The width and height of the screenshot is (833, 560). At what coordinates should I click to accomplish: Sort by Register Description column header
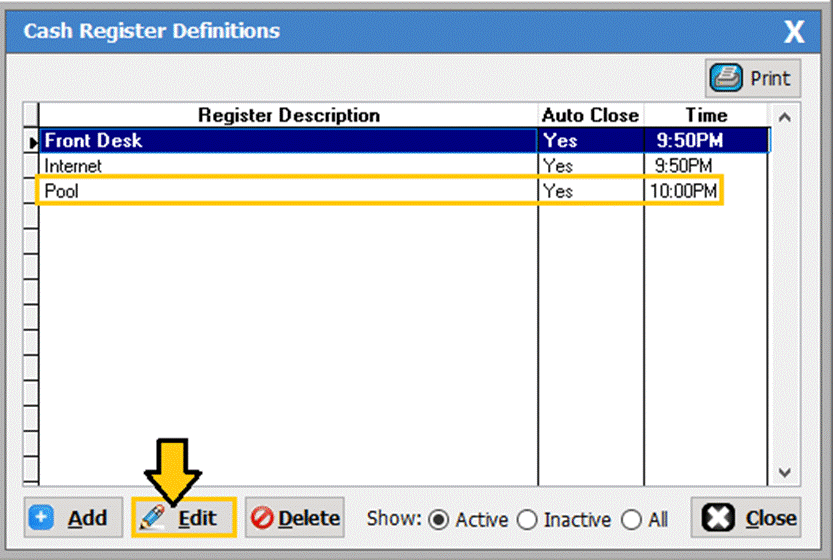pos(288,115)
